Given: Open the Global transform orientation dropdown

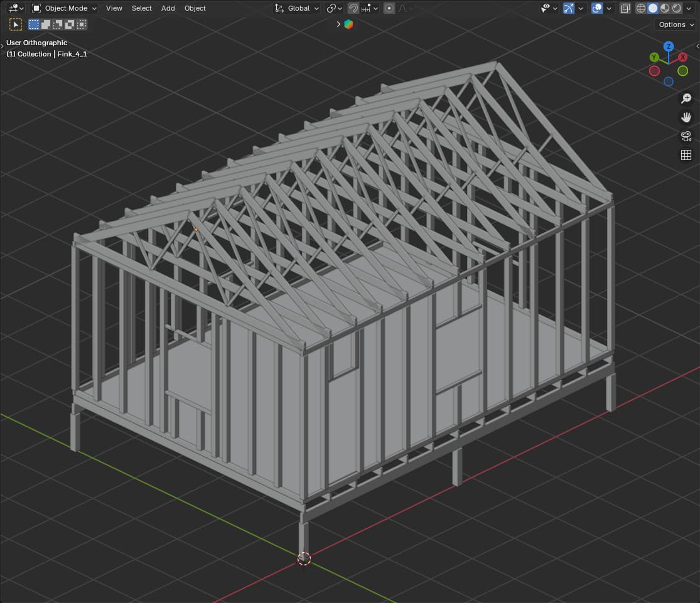Looking at the screenshot, I should [x=298, y=8].
